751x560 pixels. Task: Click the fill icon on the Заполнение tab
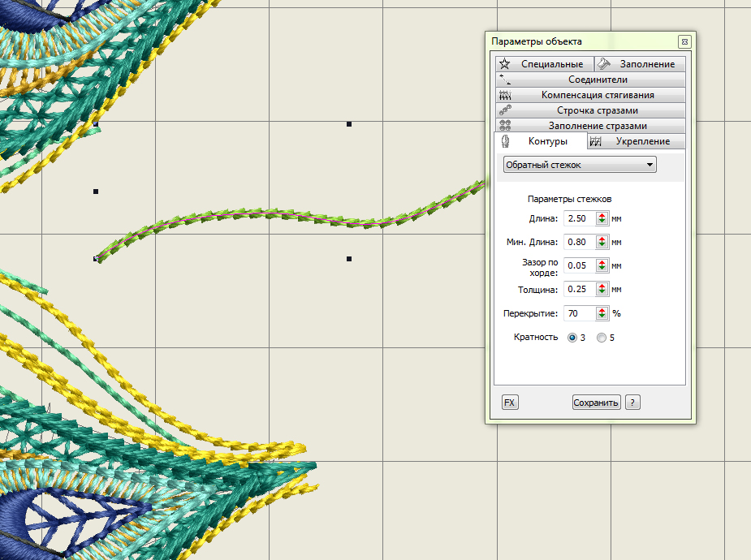tap(603, 64)
